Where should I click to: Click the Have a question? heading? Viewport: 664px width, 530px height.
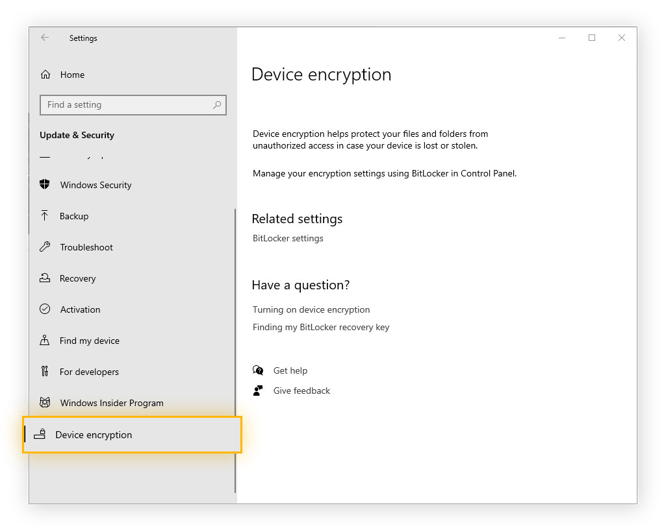coord(301,285)
